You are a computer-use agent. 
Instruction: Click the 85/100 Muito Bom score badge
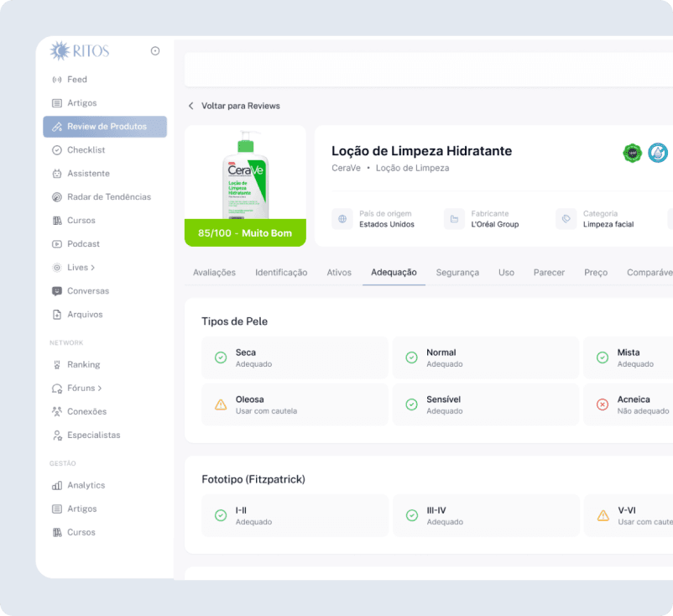[245, 233]
